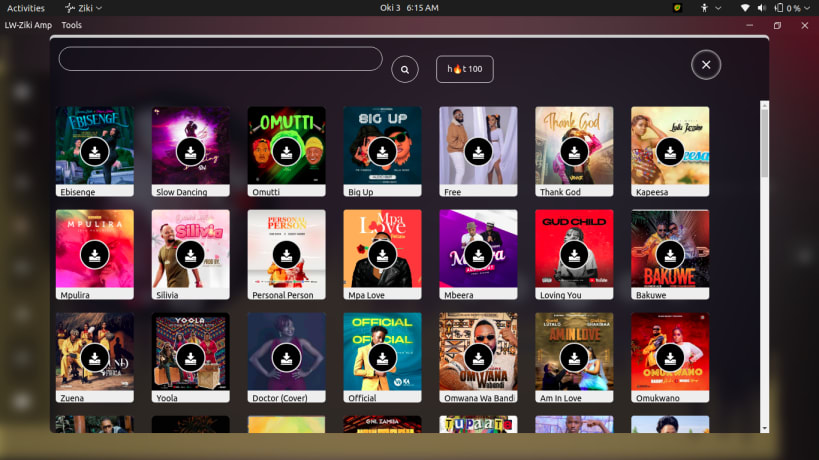Image resolution: width=819 pixels, height=460 pixels.
Task: Click the Wi-Fi network icon
Action: 745,8
